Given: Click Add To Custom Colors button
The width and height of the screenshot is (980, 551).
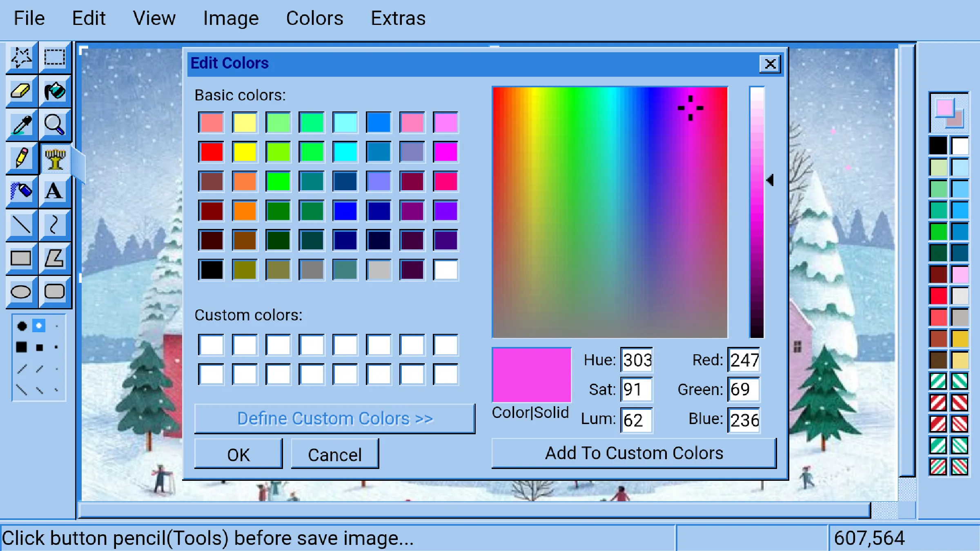Looking at the screenshot, I should click(x=634, y=453).
